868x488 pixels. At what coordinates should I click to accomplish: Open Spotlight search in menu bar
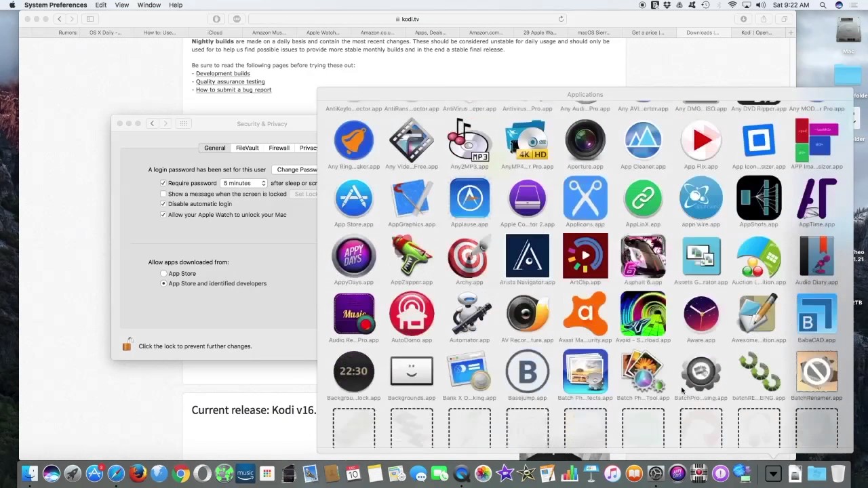click(x=823, y=5)
